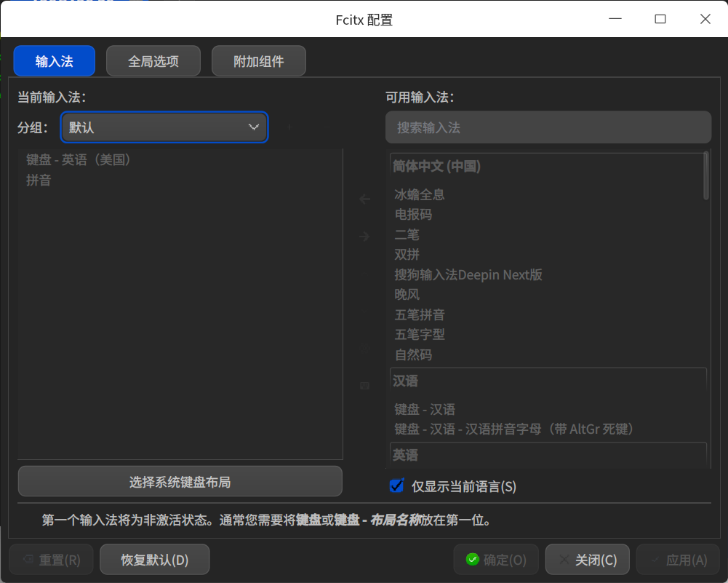Click the 应用(A) button
Viewport: 728px width, 583px height.
point(679,560)
